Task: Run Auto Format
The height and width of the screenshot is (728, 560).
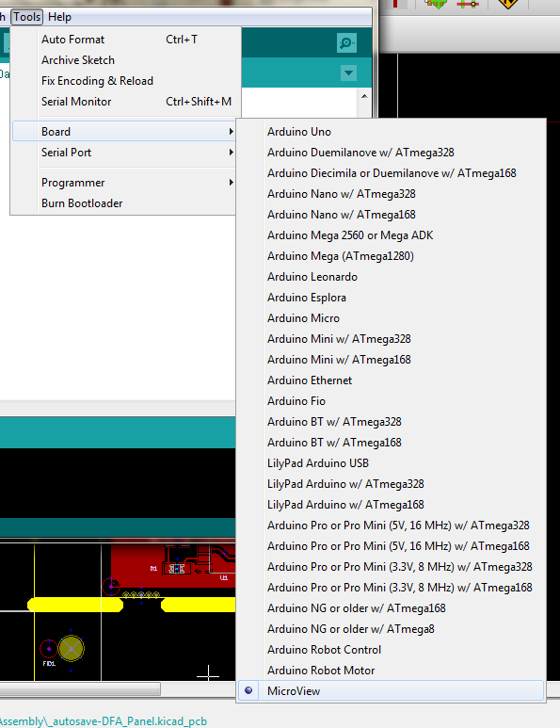Action: pos(125,40)
